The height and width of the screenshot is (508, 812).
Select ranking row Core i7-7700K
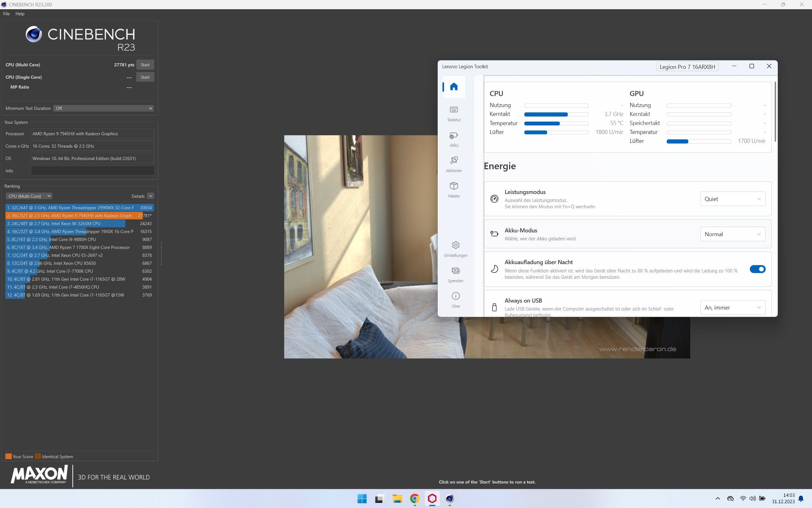tap(80, 271)
